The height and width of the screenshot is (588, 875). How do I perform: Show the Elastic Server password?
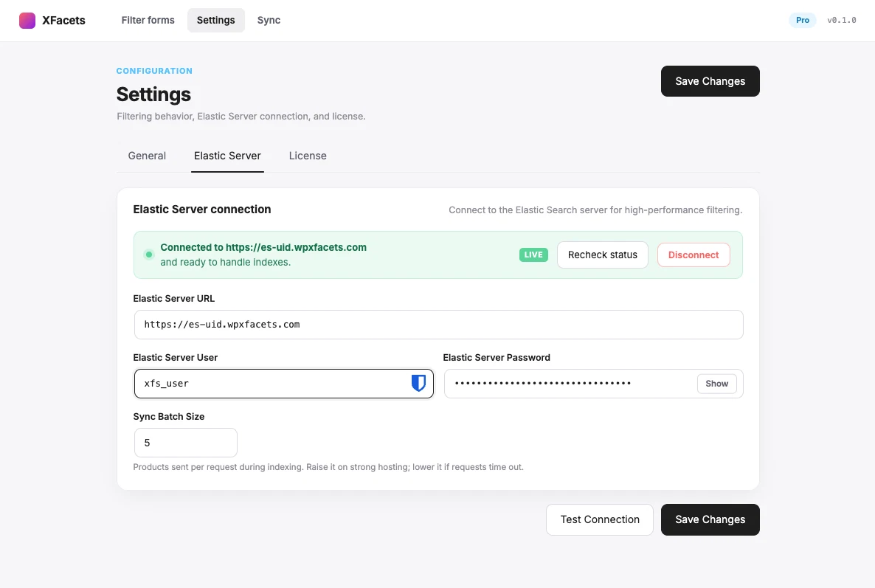coord(716,383)
